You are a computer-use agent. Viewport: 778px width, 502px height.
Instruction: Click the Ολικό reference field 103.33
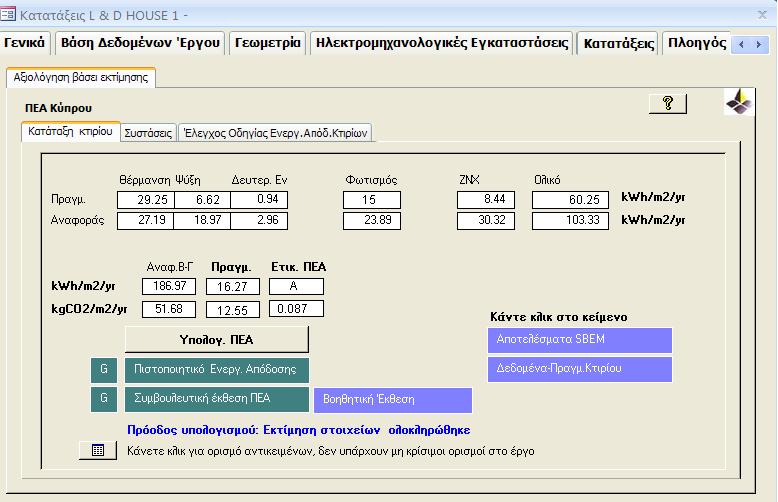point(570,220)
